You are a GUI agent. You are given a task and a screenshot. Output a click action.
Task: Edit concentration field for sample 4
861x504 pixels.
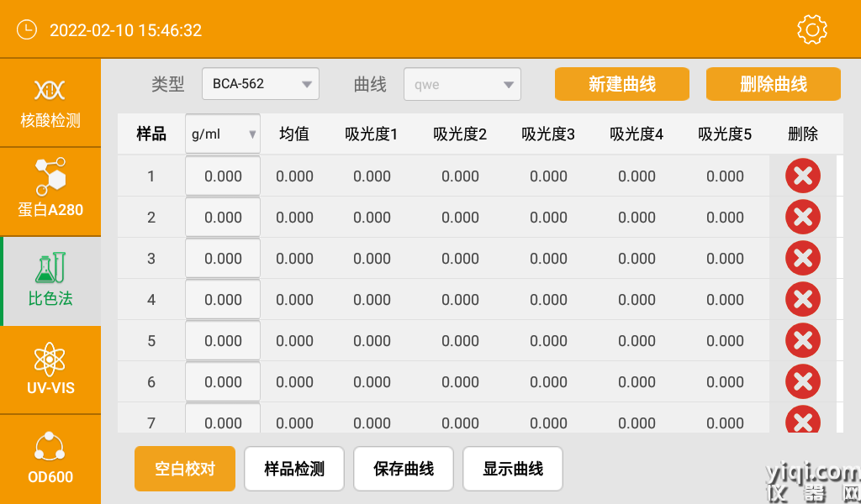point(222,299)
